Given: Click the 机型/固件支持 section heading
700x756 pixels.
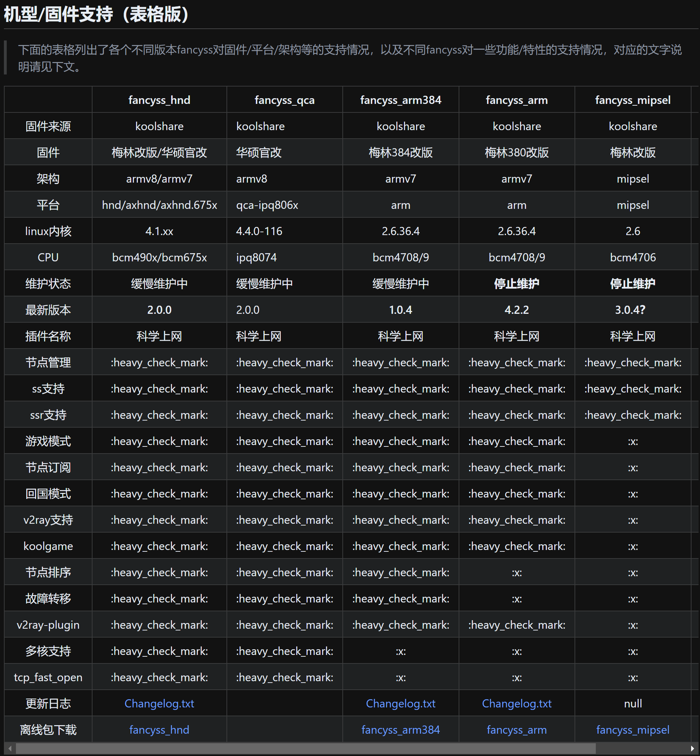Looking at the screenshot, I should point(96,15).
